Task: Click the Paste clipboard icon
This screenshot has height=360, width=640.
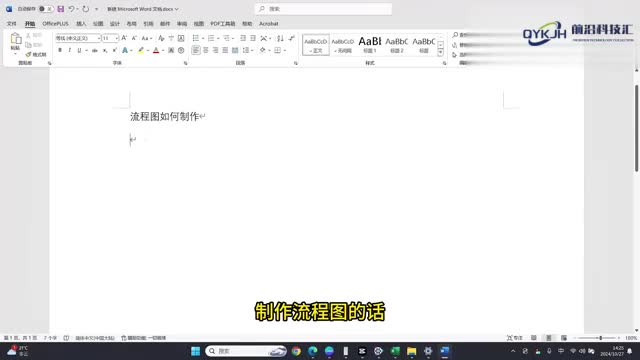Action: click(16, 39)
